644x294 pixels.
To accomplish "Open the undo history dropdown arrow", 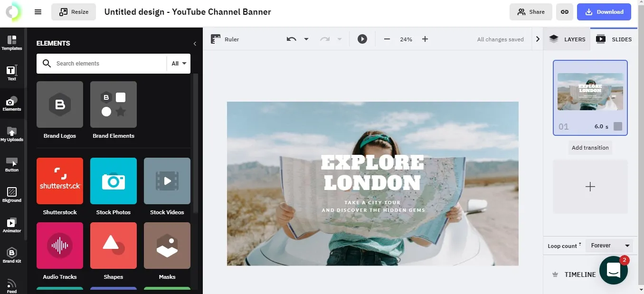I will 306,39.
